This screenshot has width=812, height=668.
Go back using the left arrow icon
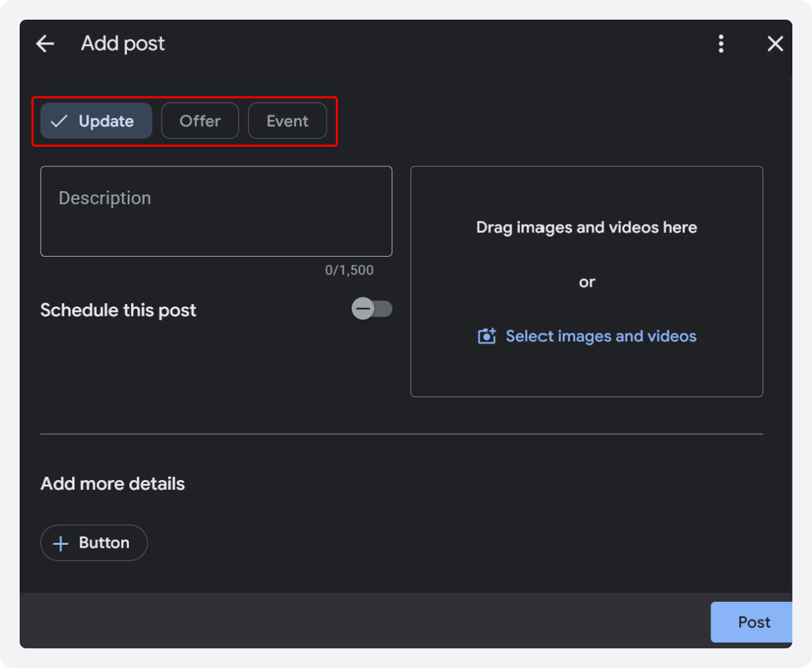tap(45, 44)
